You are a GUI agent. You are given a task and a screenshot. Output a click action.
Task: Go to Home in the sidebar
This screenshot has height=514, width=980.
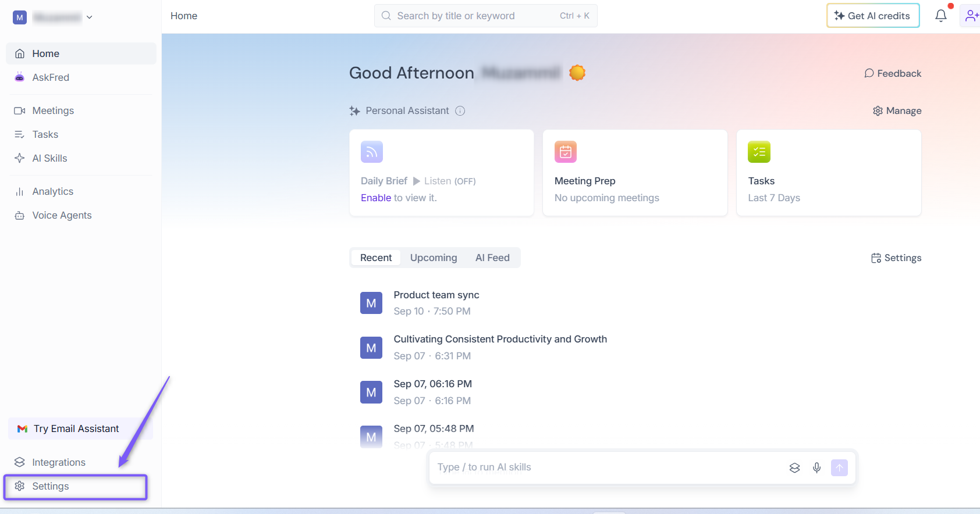point(81,53)
